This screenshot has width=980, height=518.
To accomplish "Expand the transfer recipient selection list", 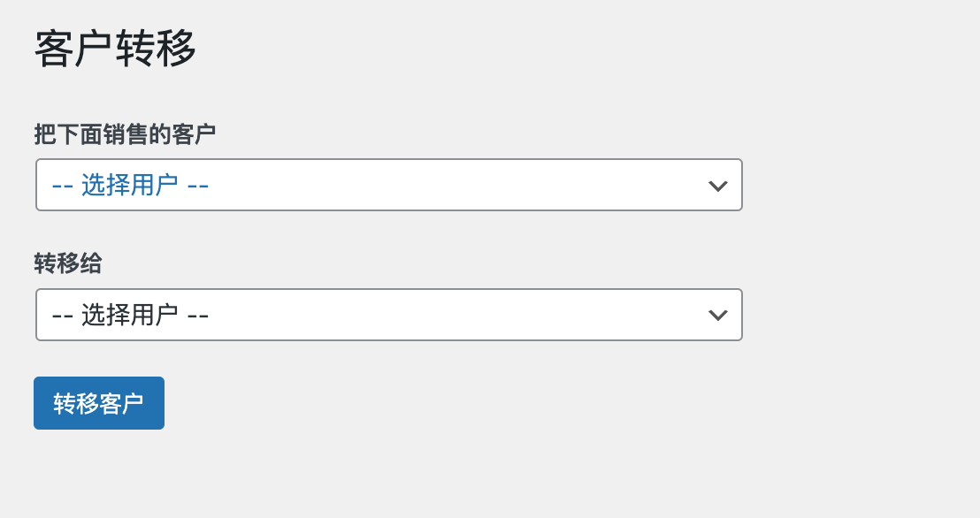I will (x=388, y=315).
